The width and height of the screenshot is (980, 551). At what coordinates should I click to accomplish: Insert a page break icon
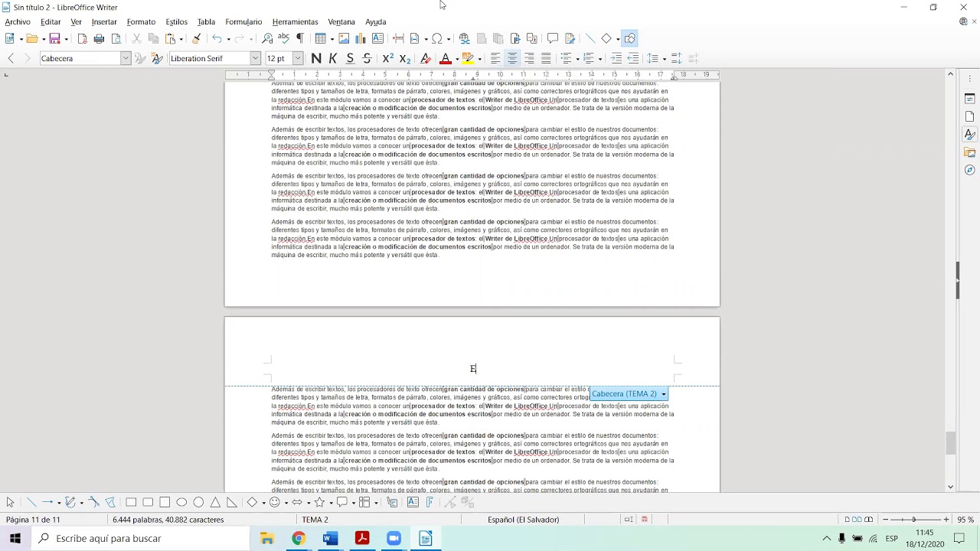tap(398, 38)
